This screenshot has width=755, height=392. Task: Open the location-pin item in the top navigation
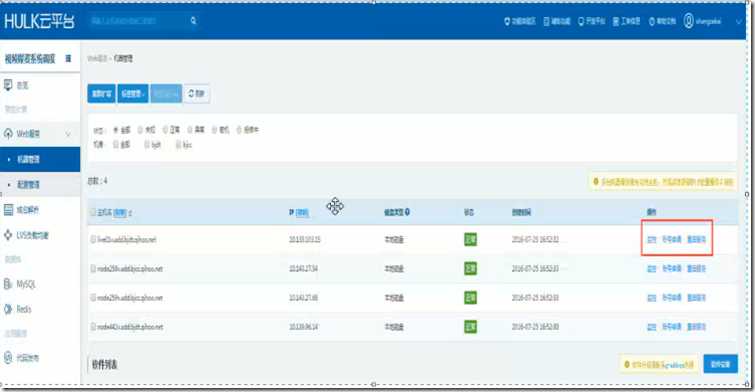point(520,21)
